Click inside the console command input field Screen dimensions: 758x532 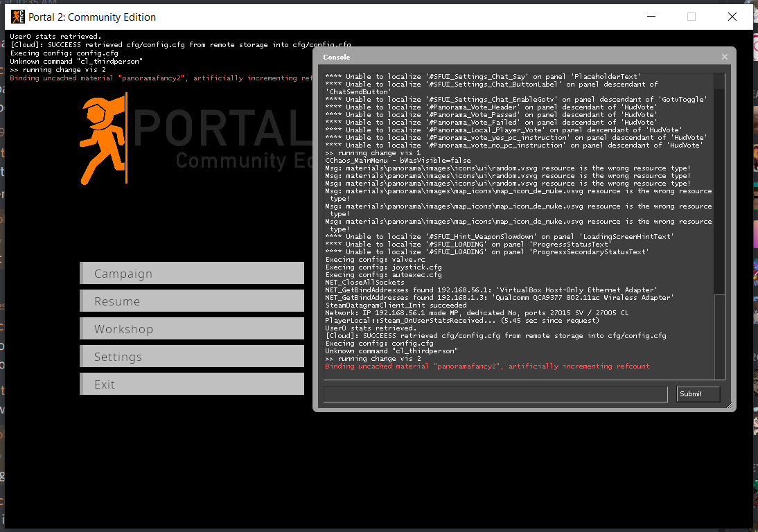click(x=495, y=393)
